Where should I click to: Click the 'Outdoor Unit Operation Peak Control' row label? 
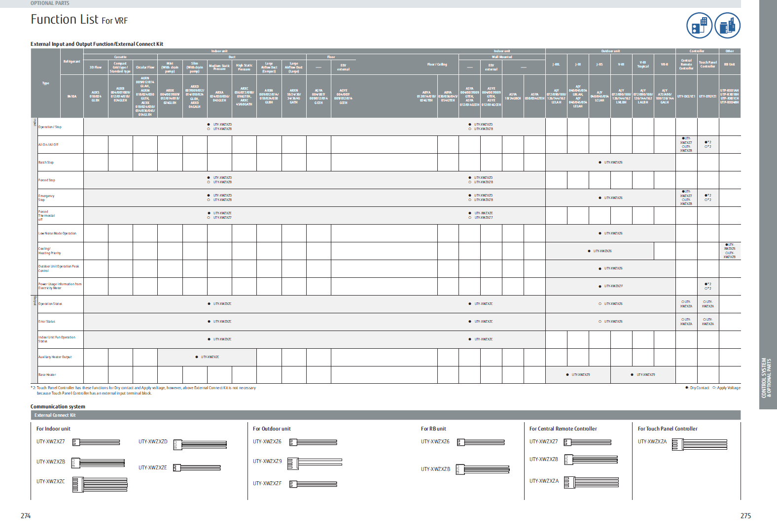(59, 268)
